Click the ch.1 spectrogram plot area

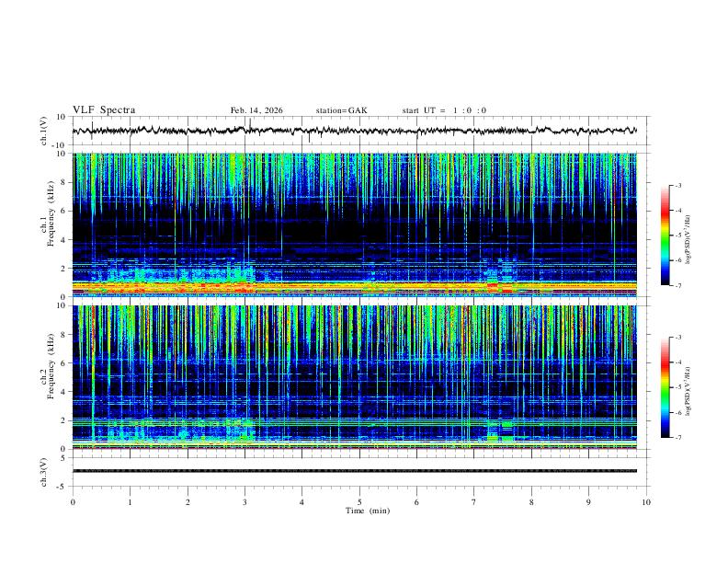pyautogui.click(x=355, y=224)
